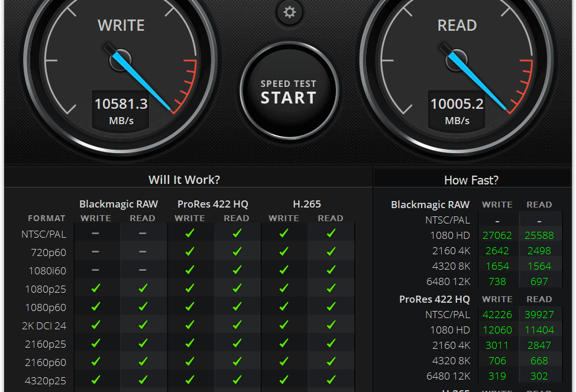Start the speed test
The image size is (576, 392).
[x=289, y=90]
